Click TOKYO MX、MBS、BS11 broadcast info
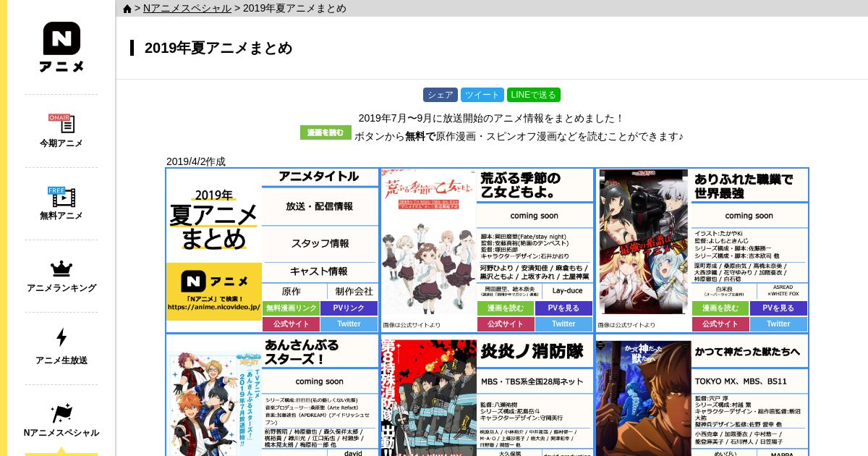This screenshot has width=868, height=456. [x=741, y=381]
